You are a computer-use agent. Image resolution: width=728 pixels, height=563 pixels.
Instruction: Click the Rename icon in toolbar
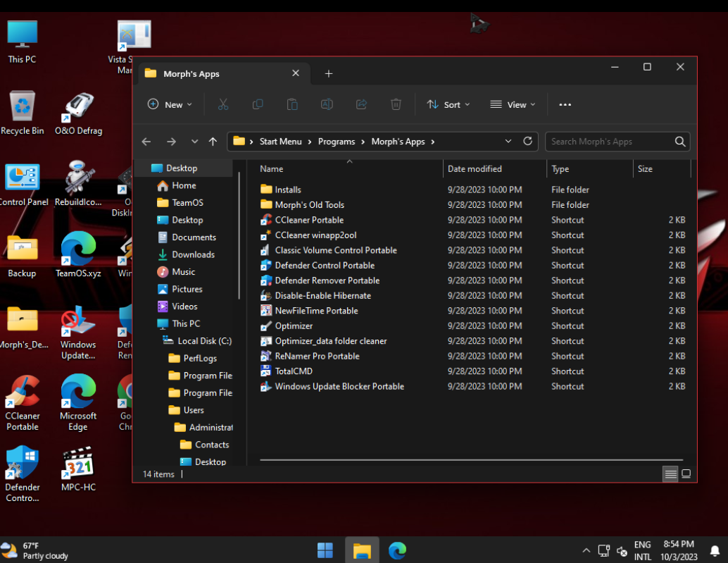coord(327,104)
